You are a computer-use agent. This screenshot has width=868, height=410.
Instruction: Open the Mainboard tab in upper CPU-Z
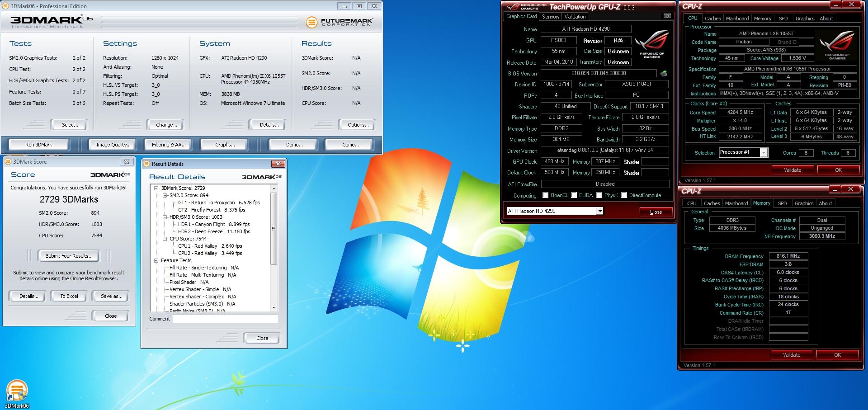pos(737,19)
